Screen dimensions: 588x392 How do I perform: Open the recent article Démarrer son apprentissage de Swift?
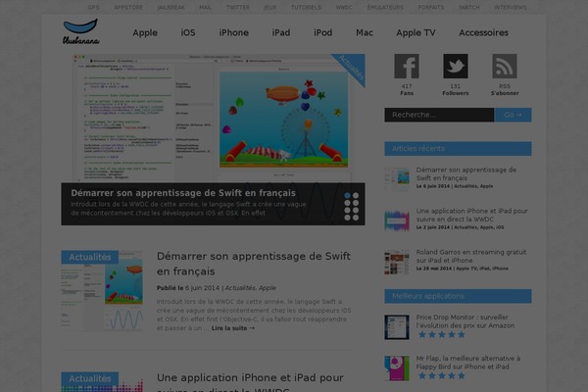466,174
